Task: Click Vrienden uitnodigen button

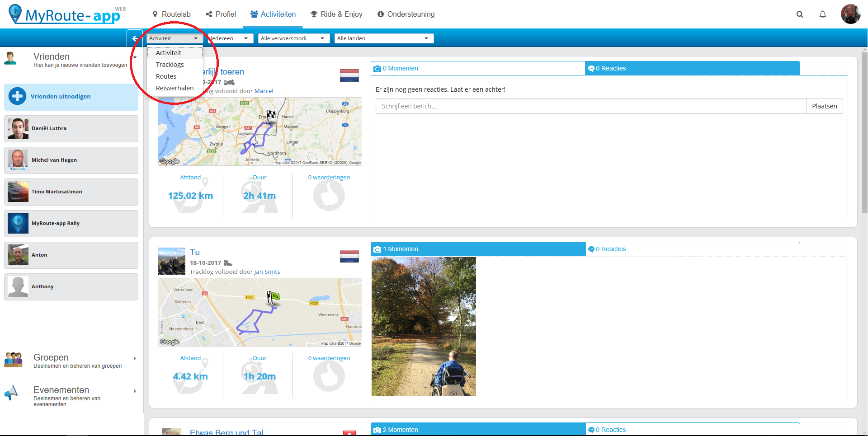Action: (x=71, y=97)
